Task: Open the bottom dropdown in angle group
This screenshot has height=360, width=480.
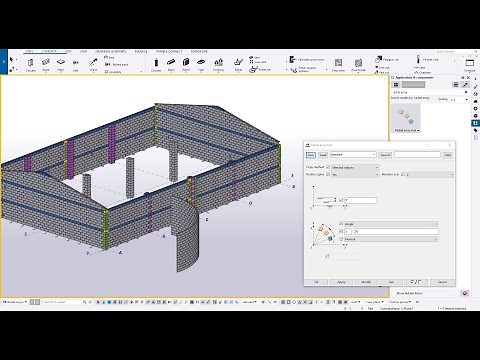Action: click(x=391, y=239)
